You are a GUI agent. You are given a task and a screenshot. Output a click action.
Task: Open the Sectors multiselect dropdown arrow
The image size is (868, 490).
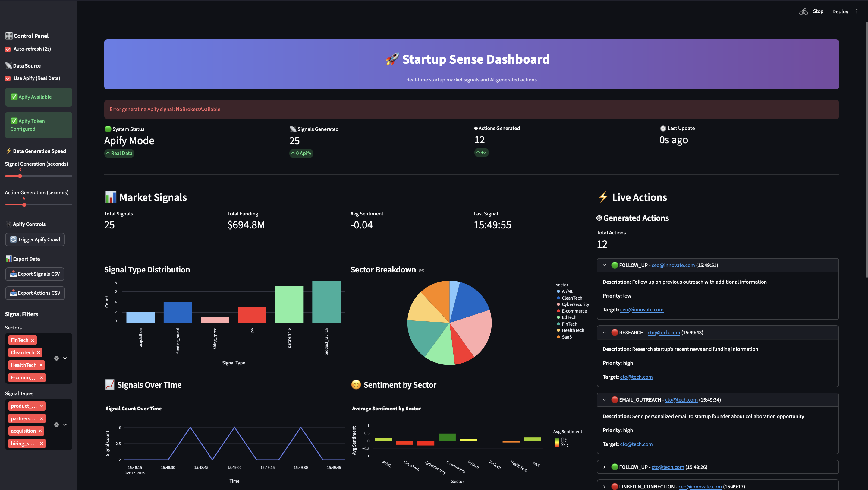[65, 358]
